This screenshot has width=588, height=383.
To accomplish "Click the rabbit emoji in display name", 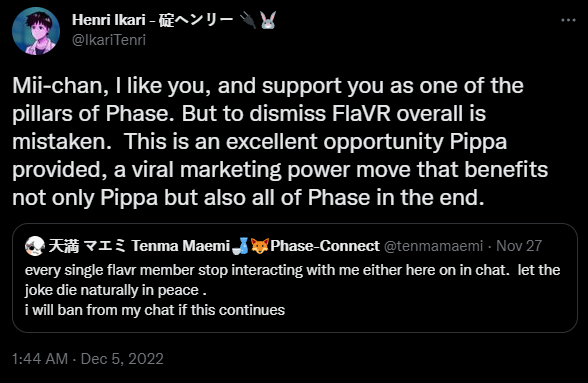I will (268, 20).
